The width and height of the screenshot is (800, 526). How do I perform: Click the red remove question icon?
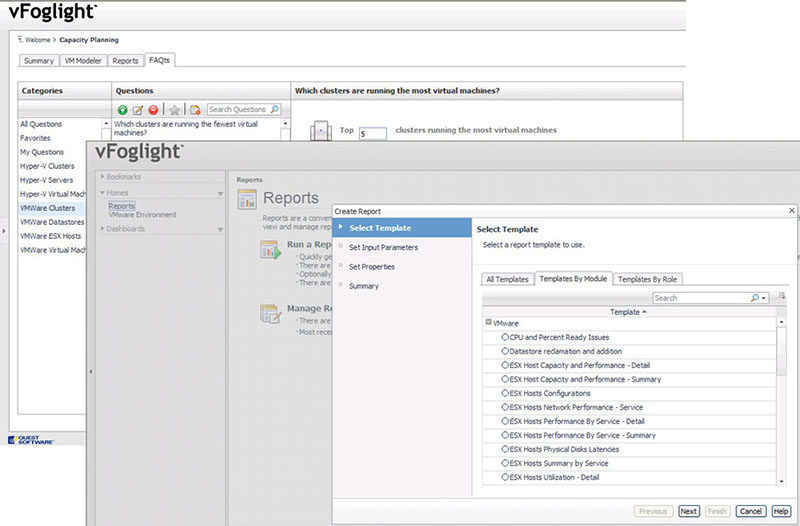[153, 110]
